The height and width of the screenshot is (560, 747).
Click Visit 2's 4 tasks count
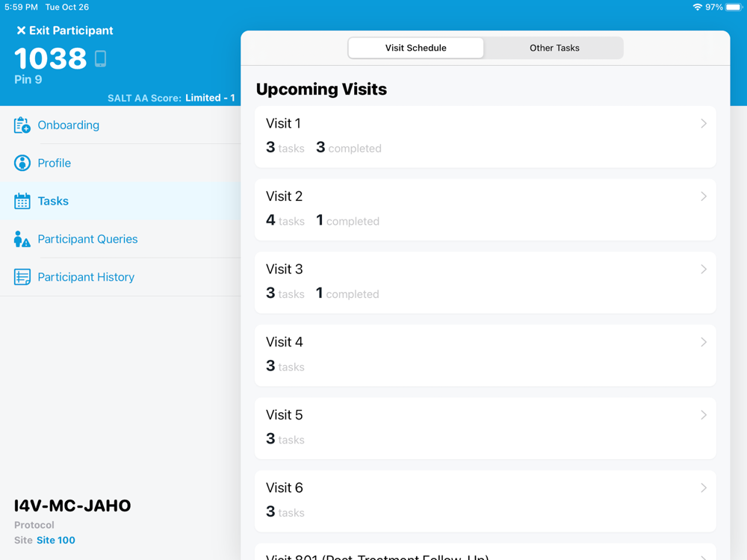pos(285,220)
